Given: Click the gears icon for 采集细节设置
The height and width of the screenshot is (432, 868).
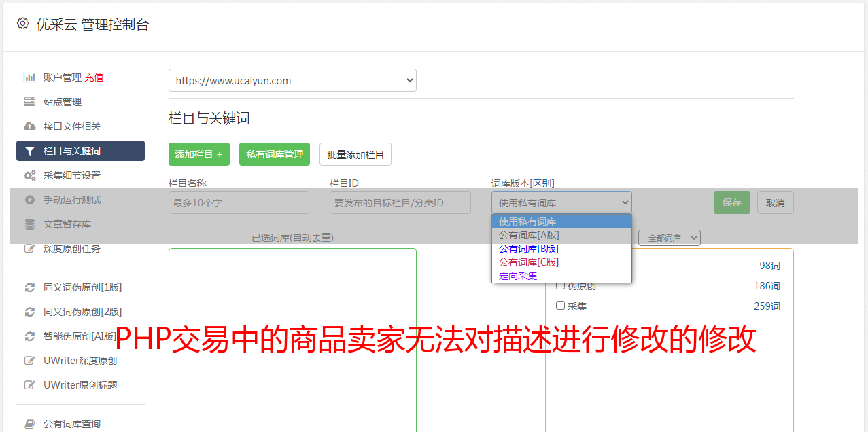Looking at the screenshot, I should point(30,175).
